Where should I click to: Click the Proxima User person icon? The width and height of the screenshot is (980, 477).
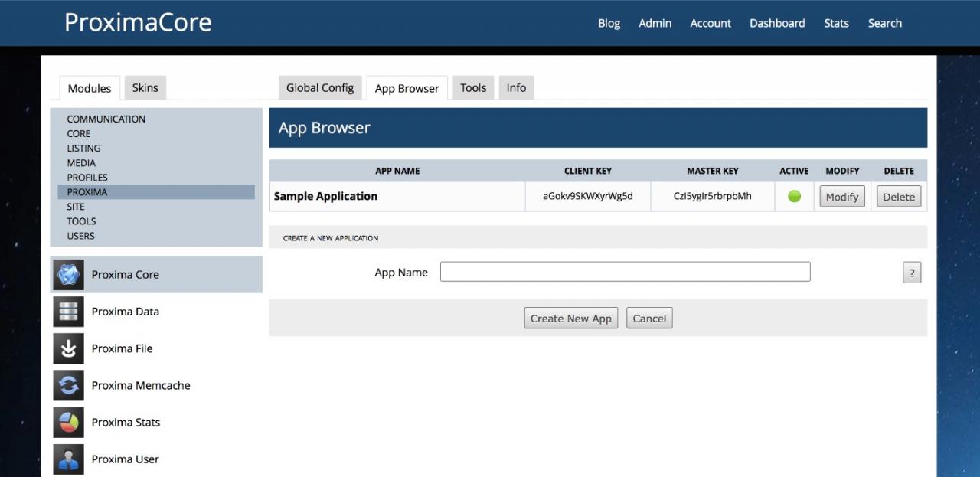coord(68,459)
